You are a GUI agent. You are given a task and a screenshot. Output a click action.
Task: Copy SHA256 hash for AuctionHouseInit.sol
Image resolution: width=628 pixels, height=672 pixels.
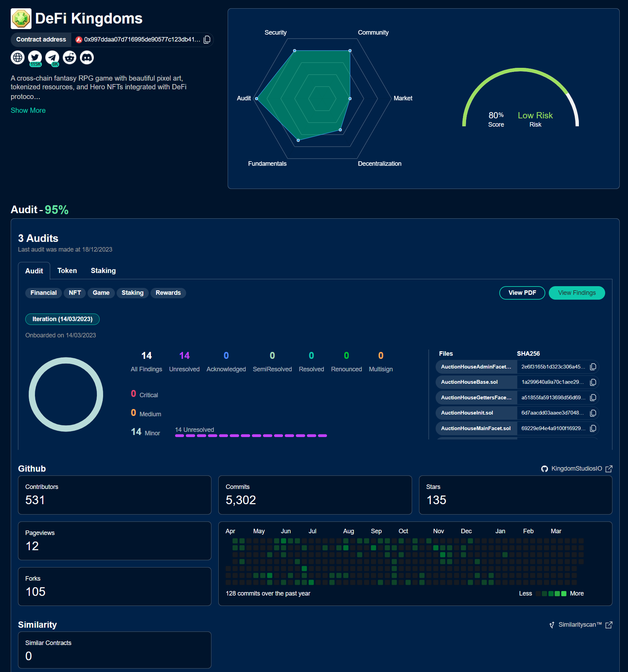pyautogui.click(x=593, y=413)
